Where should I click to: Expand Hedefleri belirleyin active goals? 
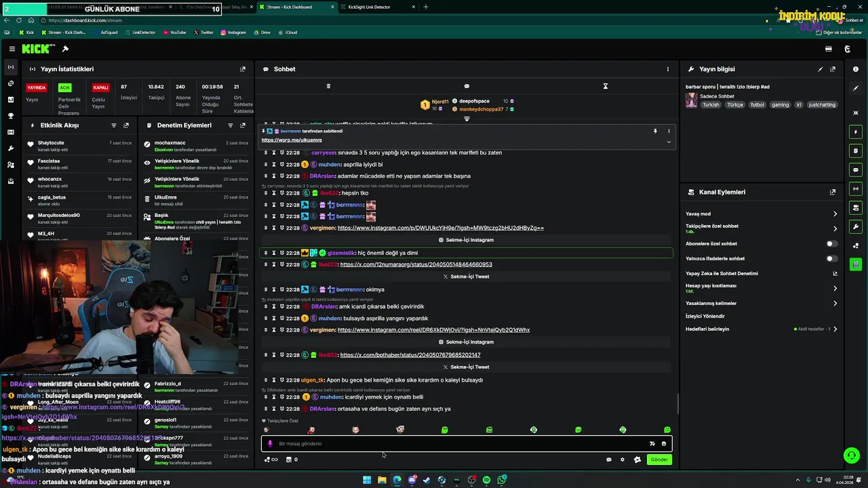click(835, 329)
